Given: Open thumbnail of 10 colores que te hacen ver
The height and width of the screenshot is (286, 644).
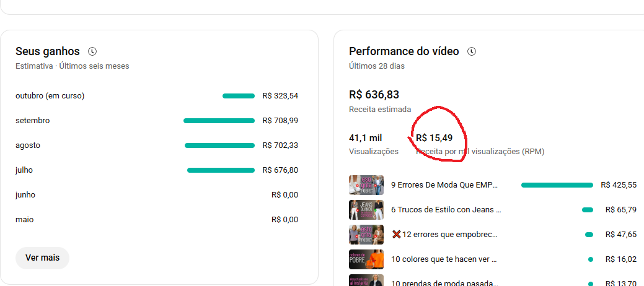Looking at the screenshot, I should 366,259.
